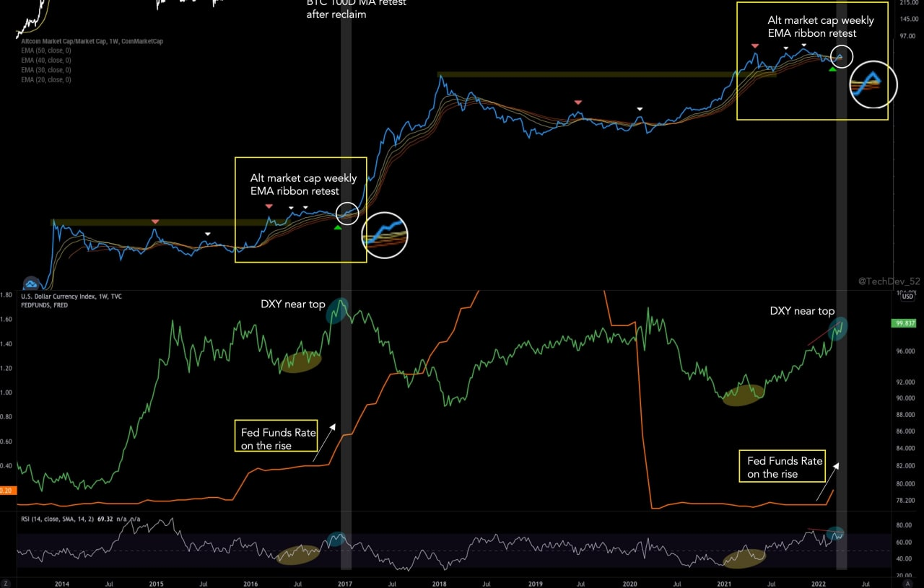This screenshot has width=924, height=588.
Task: Click the 215.00 price scale value
Action: [909, 4]
